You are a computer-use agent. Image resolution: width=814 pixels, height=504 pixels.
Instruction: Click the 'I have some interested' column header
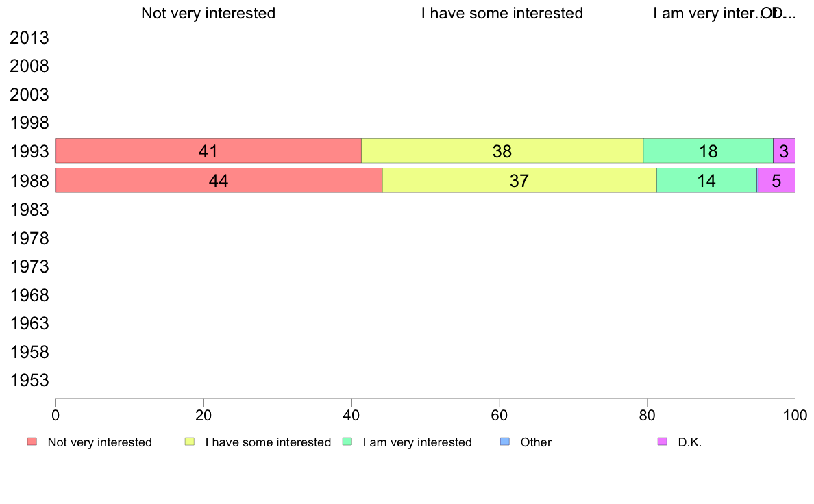tap(502, 13)
